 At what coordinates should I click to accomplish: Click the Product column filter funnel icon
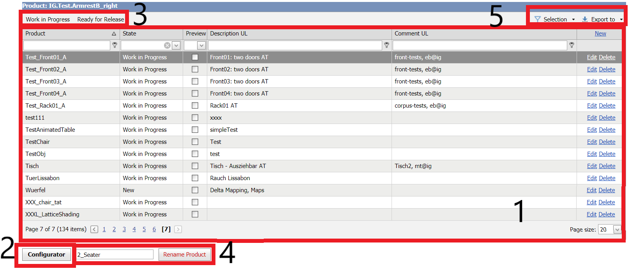tap(115, 45)
